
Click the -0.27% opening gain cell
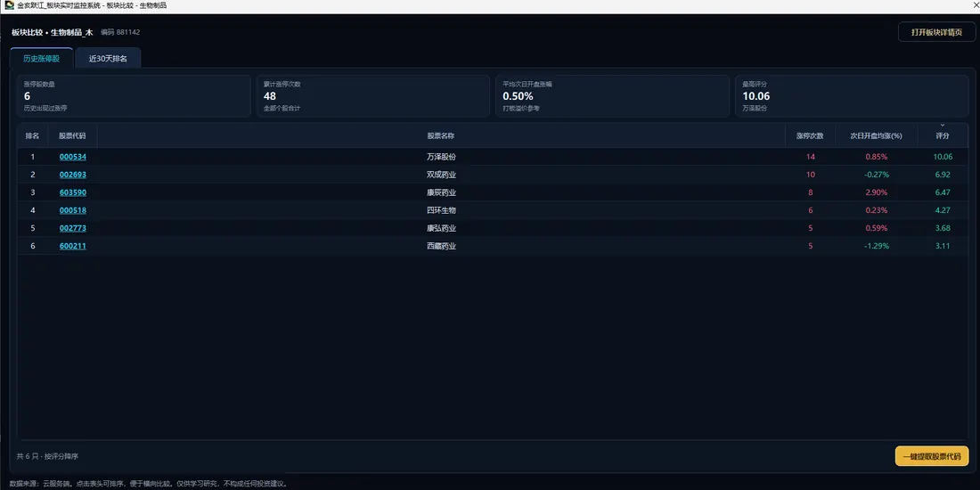click(877, 175)
